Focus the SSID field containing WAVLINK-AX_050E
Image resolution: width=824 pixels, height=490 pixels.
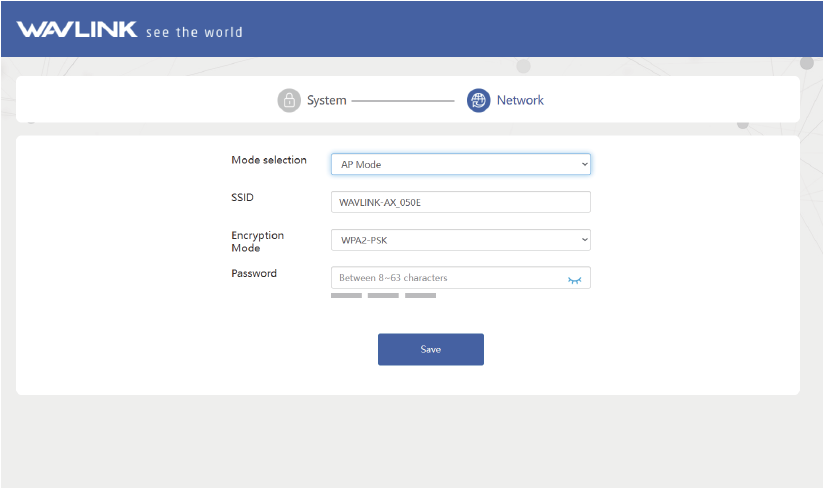coord(460,202)
